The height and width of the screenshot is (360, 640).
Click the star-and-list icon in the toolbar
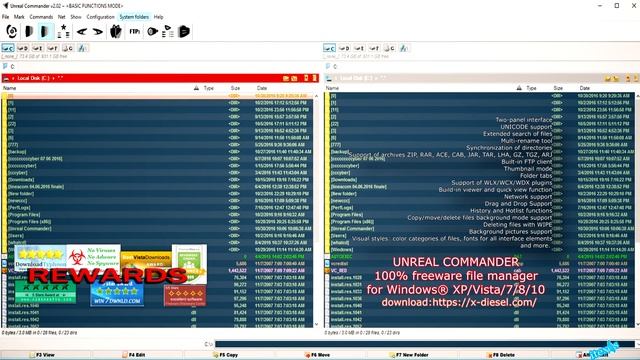click(64, 31)
